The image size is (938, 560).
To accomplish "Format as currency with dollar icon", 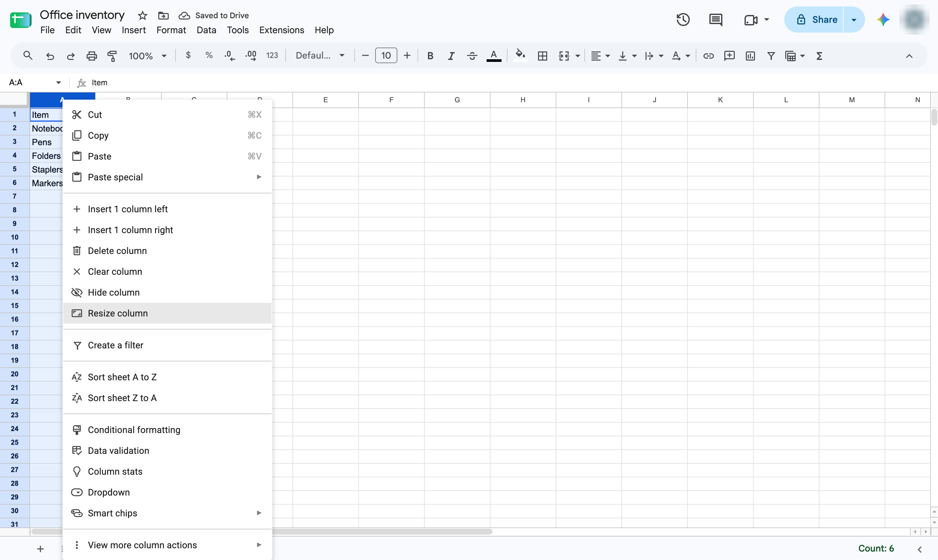I will (x=188, y=55).
